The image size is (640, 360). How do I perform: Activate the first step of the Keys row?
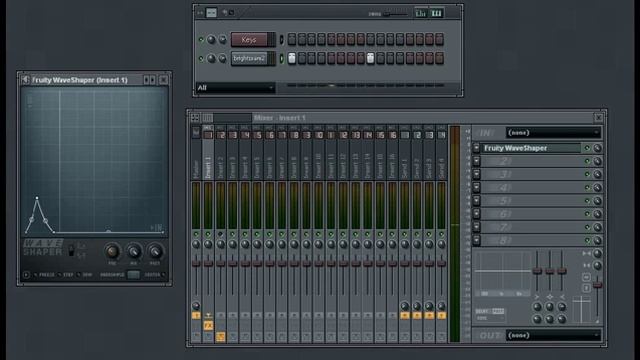click(292, 39)
